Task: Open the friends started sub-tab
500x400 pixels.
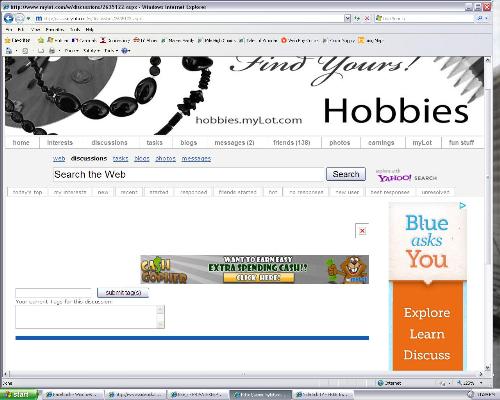Action: 237,192
